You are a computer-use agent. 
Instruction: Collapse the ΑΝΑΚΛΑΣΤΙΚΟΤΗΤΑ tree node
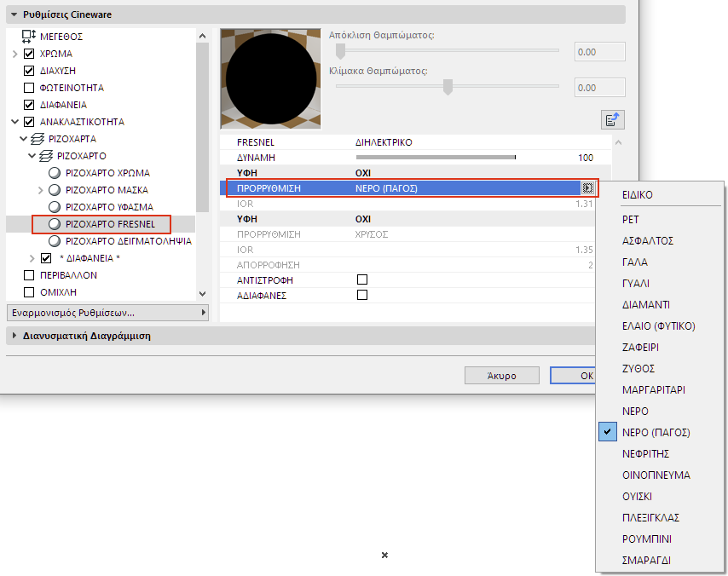click(x=14, y=122)
